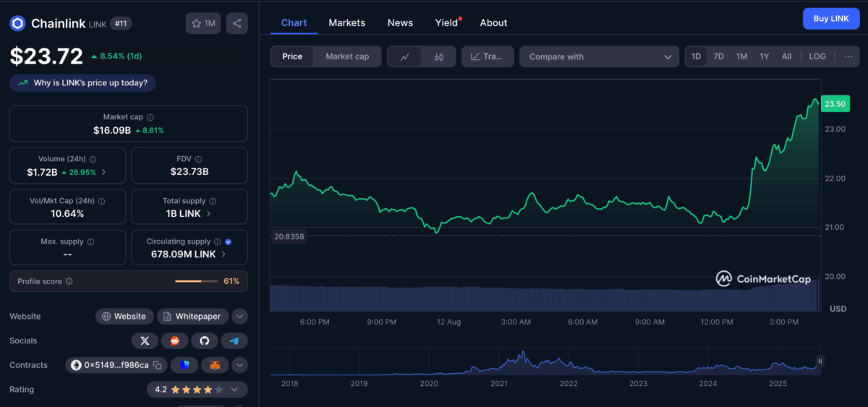This screenshot has width=868, height=407.
Task: Select 1D time range
Action: coord(696,56)
